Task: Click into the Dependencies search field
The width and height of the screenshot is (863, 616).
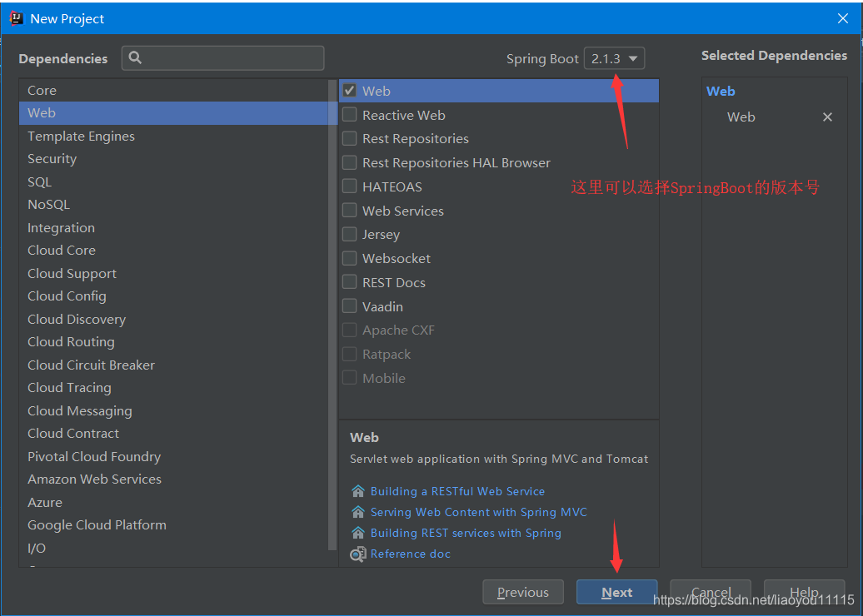Action: pyautogui.click(x=223, y=57)
